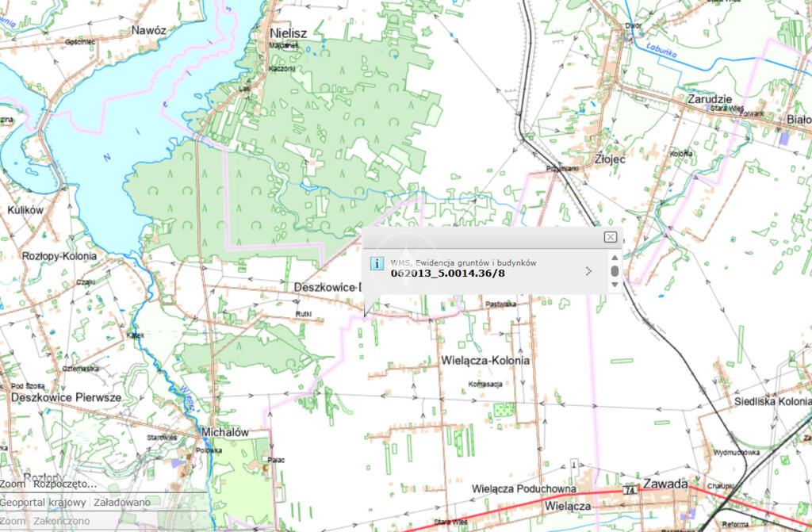Click the Zarudzie village label
Image resolution: width=812 pixels, height=532 pixels.
[x=710, y=98]
